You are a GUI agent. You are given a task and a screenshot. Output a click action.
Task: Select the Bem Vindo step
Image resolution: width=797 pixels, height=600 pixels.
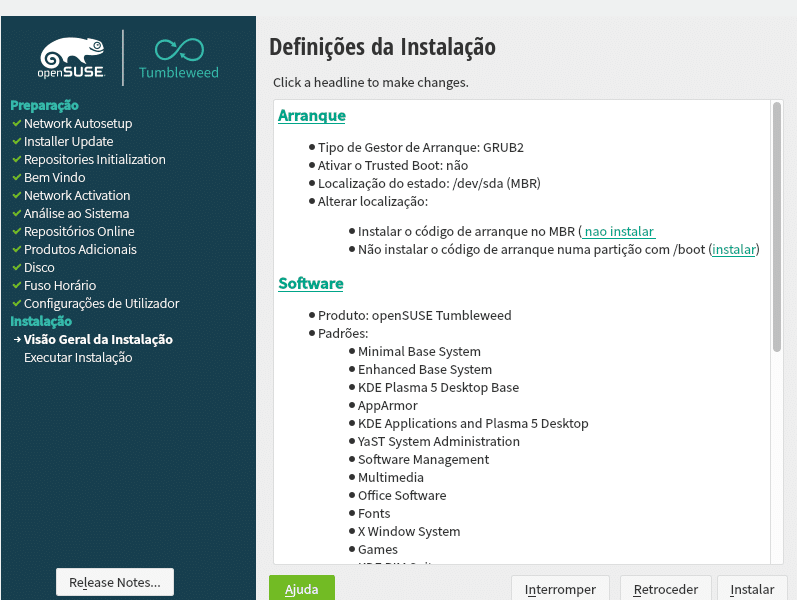pyautogui.click(x=54, y=177)
